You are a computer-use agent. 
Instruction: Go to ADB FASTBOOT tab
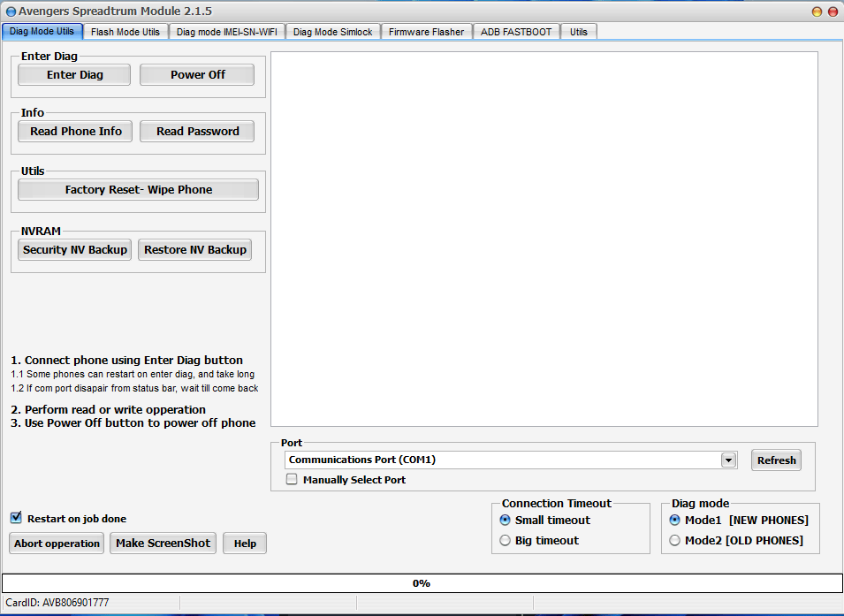coord(516,32)
